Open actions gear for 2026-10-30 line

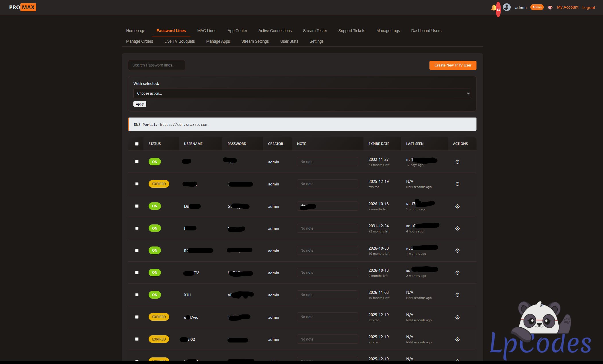click(457, 251)
